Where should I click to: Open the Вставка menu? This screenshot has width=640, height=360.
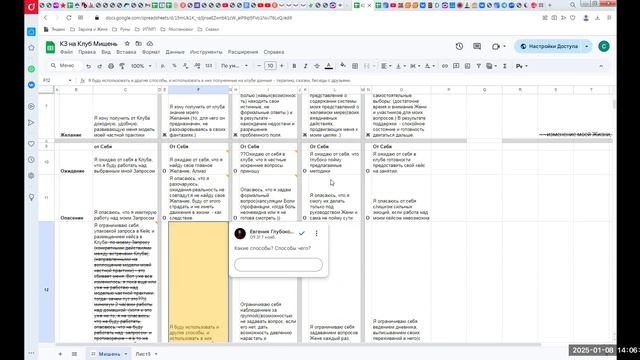[126, 52]
